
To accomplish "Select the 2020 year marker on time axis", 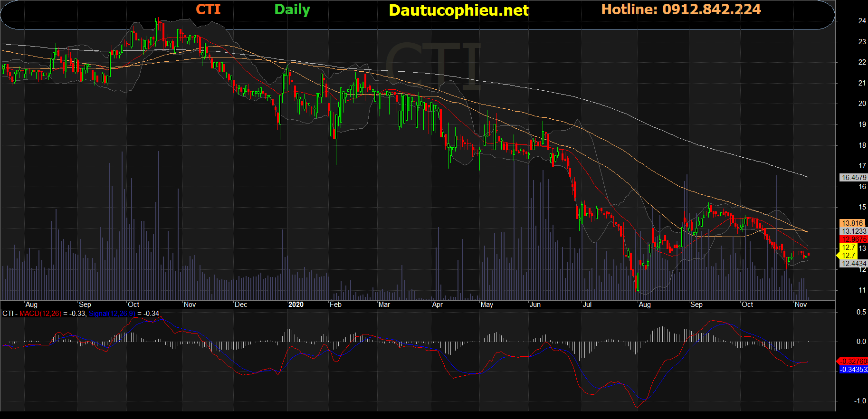I will 296,305.
